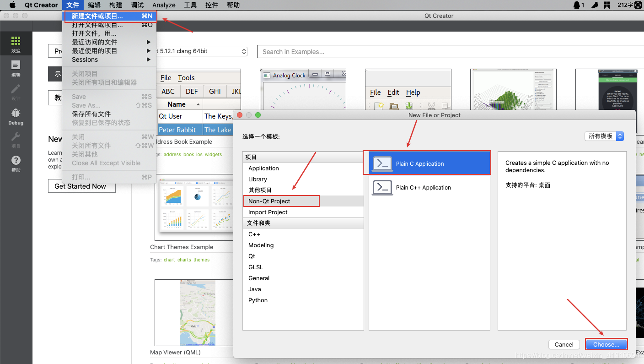Click the Search in Examples field

450,52
